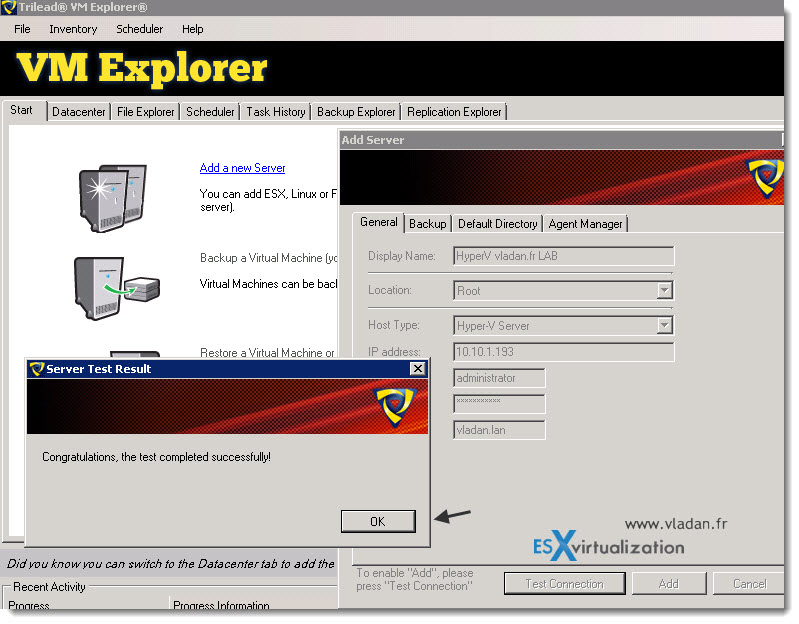This screenshot has width=799, height=624.
Task: Switch to the Start tab
Action: pos(21,110)
